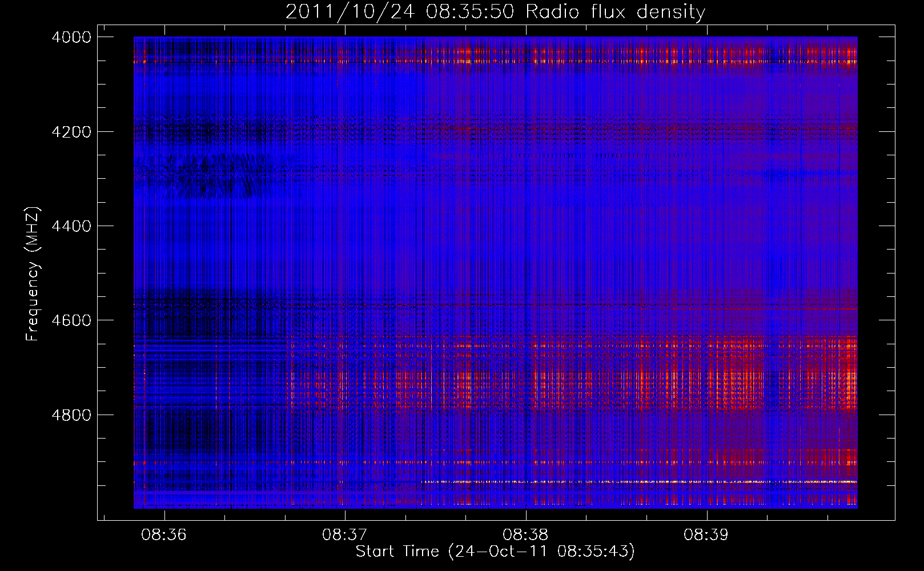This screenshot has height=571, width=924.
Task: Click the 08:37 time tick label
Action: tap(344, 535)
